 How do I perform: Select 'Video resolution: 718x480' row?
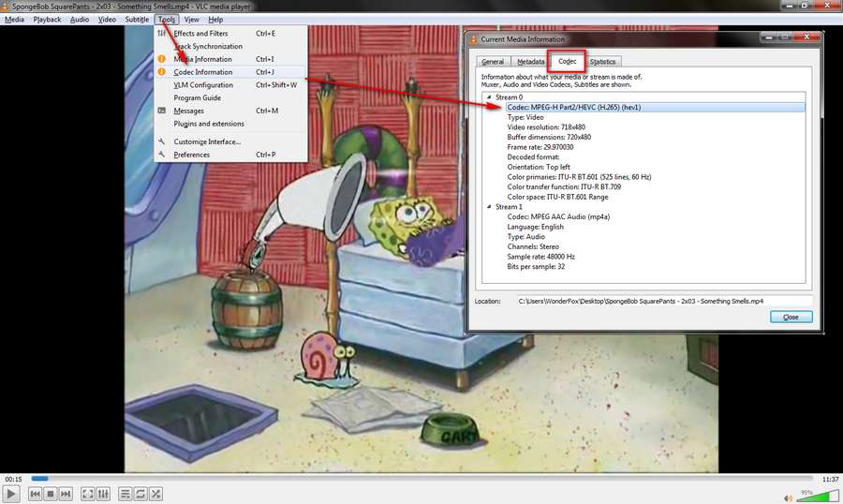click(x=546, y=127)
